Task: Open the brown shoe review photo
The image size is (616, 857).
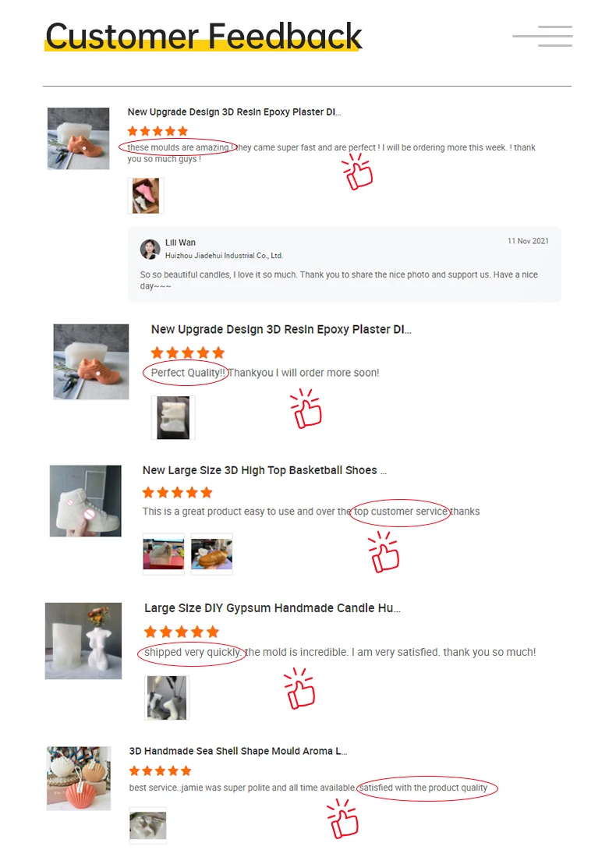Action: 212,554
